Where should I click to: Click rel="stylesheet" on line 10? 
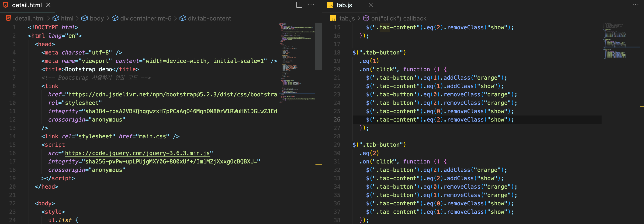pos(75,103)
